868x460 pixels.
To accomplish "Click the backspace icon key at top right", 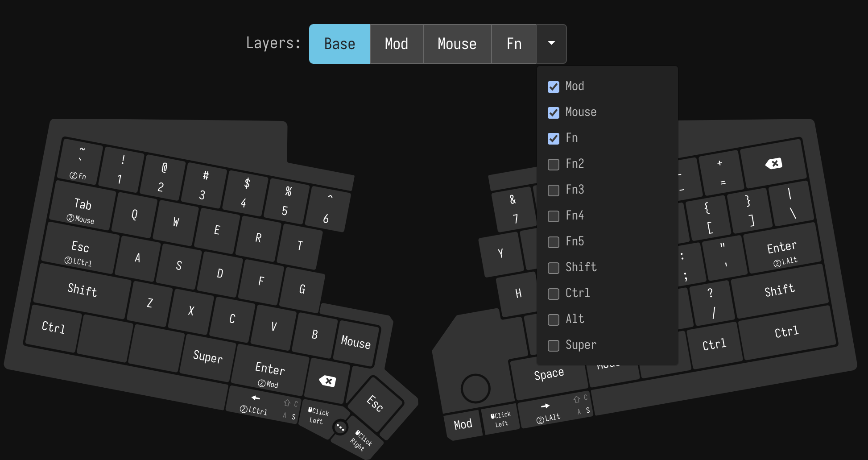I will tap(774, 164).
